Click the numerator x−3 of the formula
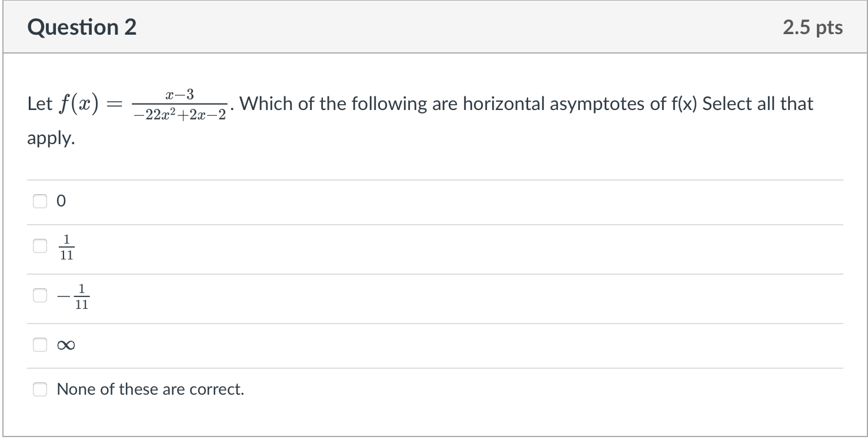The width and height of the screenshot is (868, 440). 181,95
